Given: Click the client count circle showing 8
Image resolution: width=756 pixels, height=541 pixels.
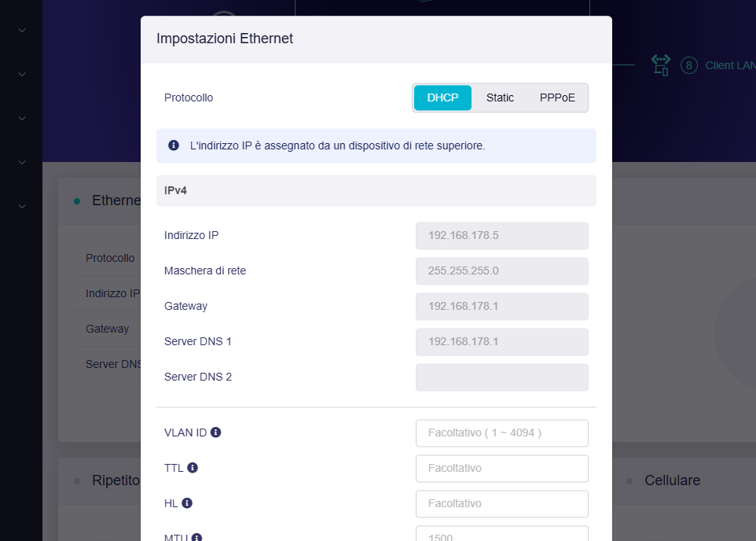Looking at the screenshot, I should pyautogui.click(x=689, y=65).
